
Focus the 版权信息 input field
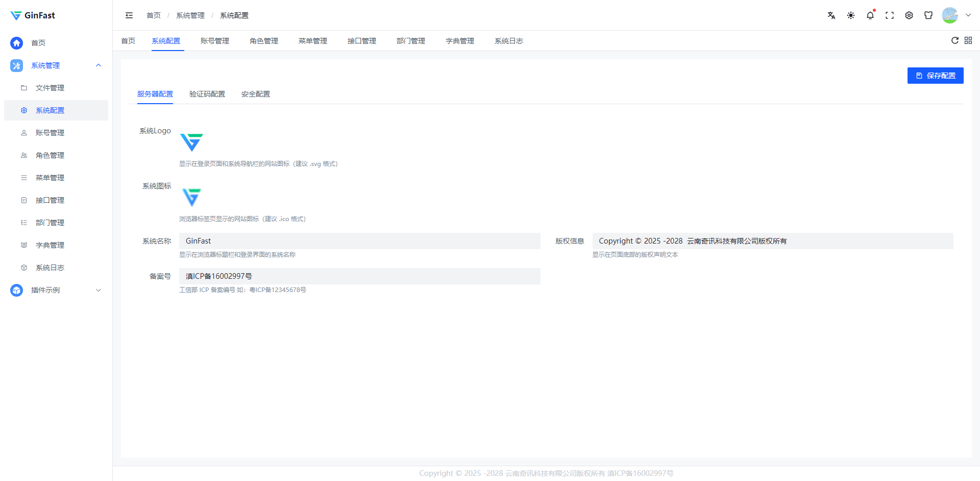coord(773,241)
